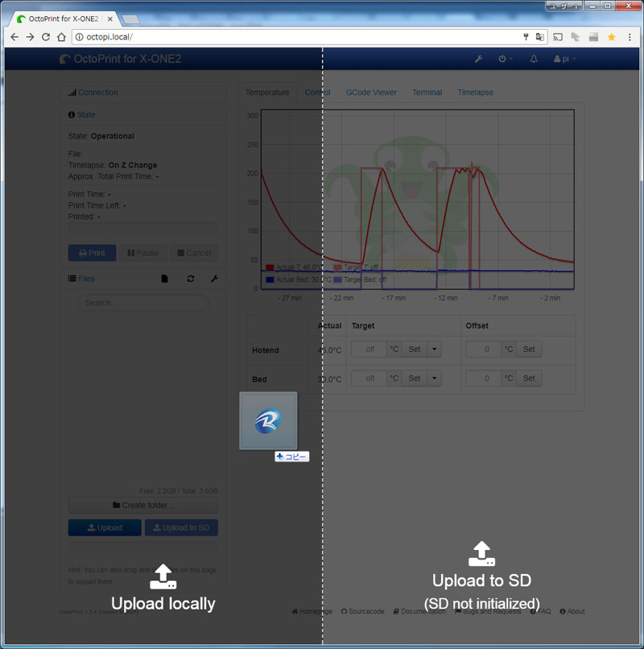Image resolution: width=644 pixels, height=649 pixels.
Task: Open the Files wrench options icon
Action: (214, 279)
